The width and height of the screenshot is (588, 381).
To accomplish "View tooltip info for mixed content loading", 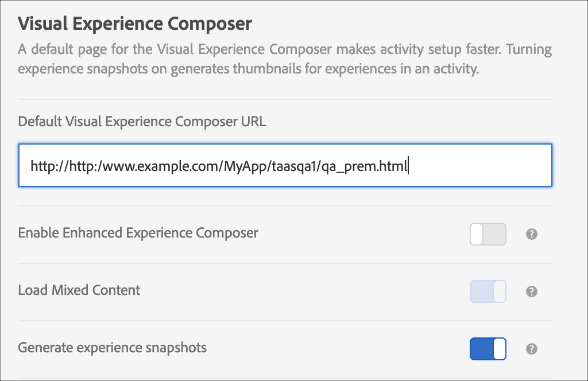I will coord(531,291).
